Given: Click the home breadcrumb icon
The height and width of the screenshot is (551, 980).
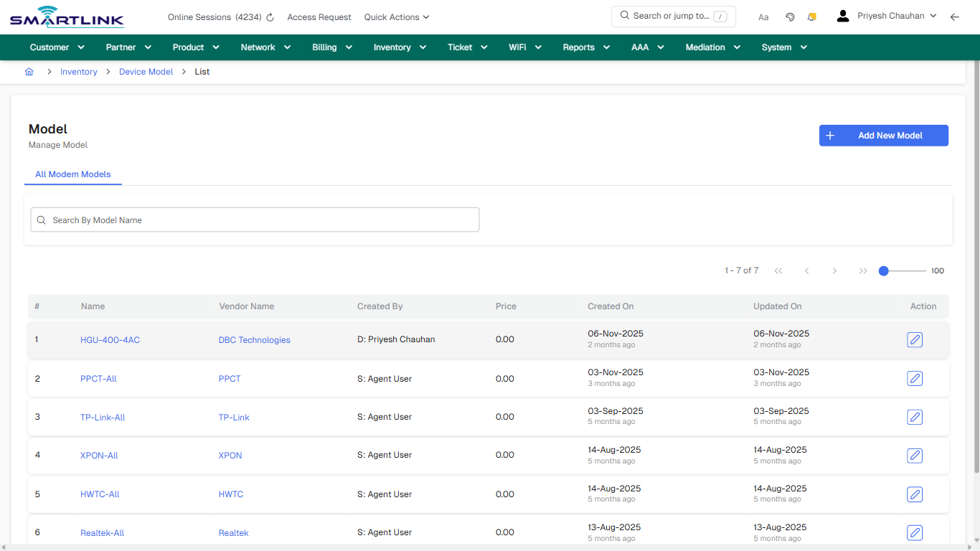Looking at the screenshot, I should [x=29, y=72].
